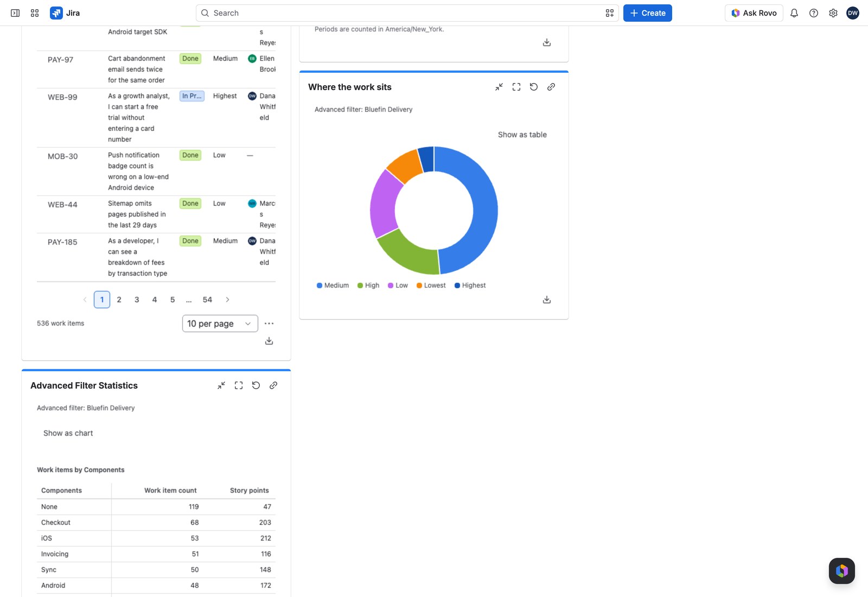This screenshot has width=868, height=597.
Task: Minimize the Advanced Filter Statistics gadget
Action: pyautogui.click(x=221, y=385)
